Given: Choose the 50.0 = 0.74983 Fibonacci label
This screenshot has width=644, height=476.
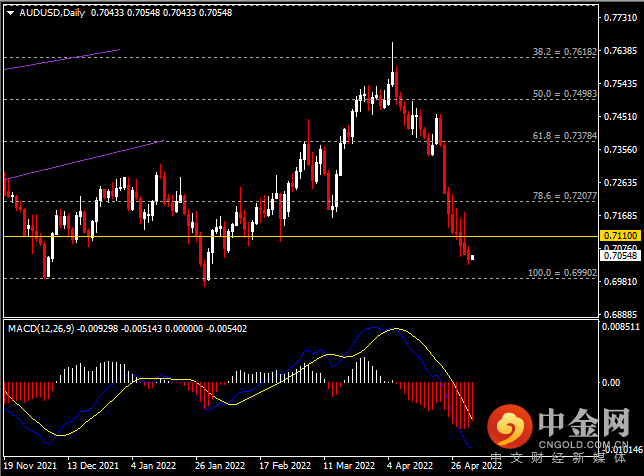Looking at the screenshot, I should (565, 94).
